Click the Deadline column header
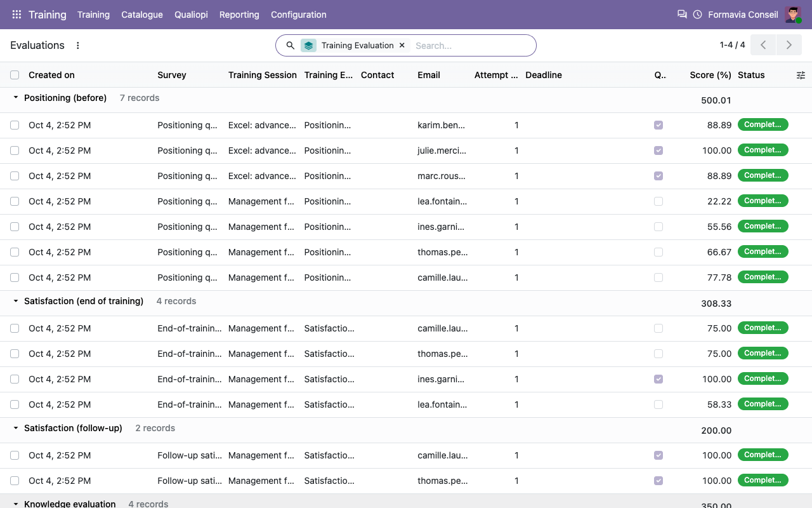Viewport: 812px width, 508px height. pyautogui.click(x=544, y=75)
